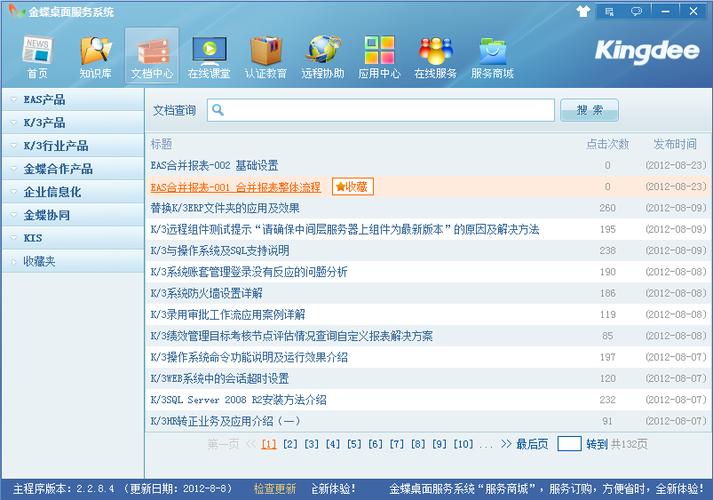This screenshot has height=500, width=713.
Task: Open the 应用中心 app center icon
Action: 379,57
